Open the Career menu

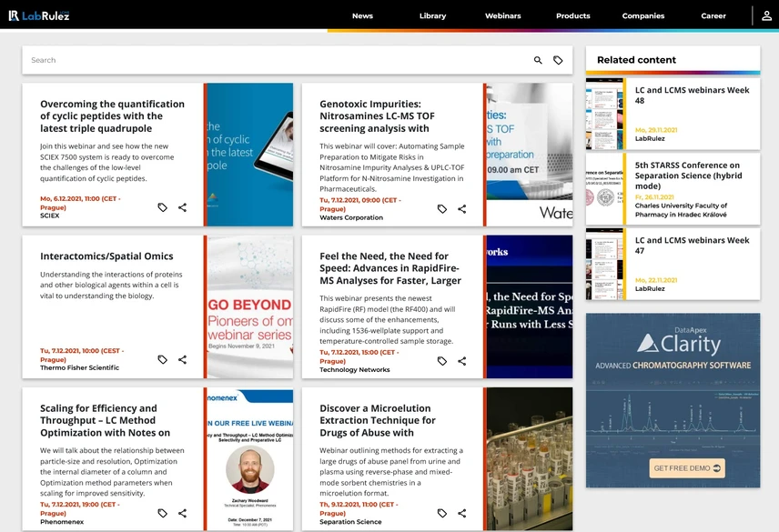[x=713, y=15]
